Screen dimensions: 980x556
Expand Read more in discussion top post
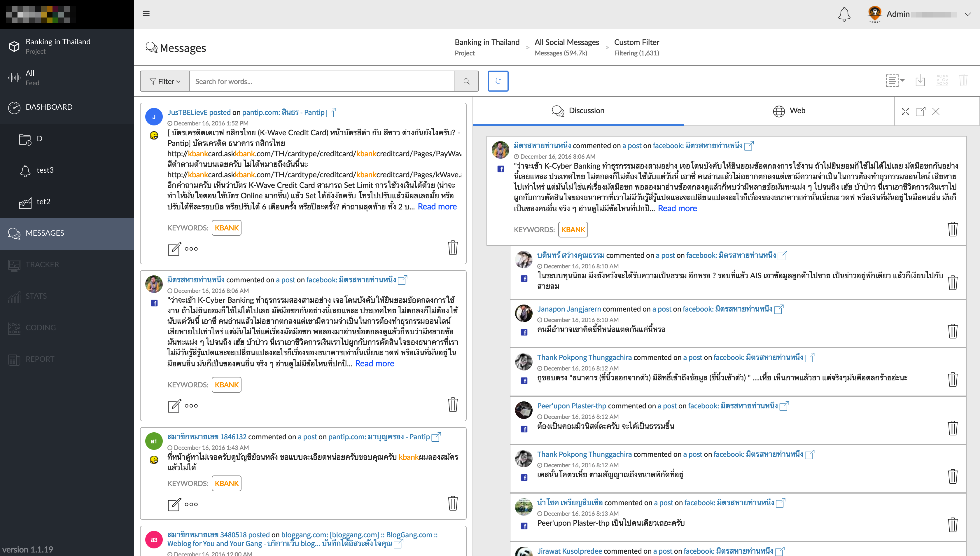[x=677, y=208]
